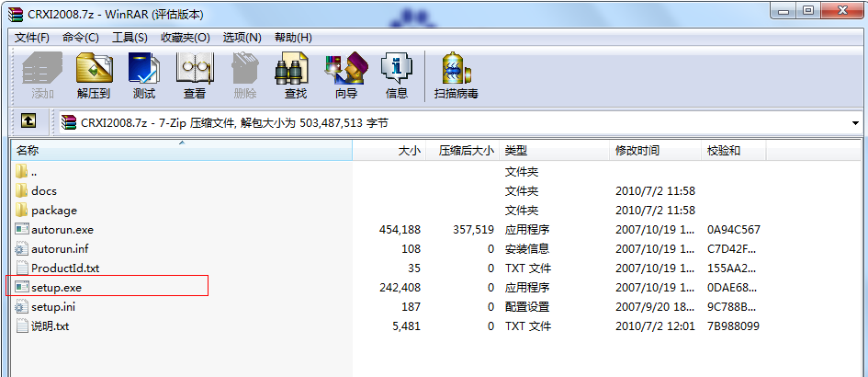868x377 pixels.
Task: Expand the address bar path dropdown
Action: coord(855,122)
